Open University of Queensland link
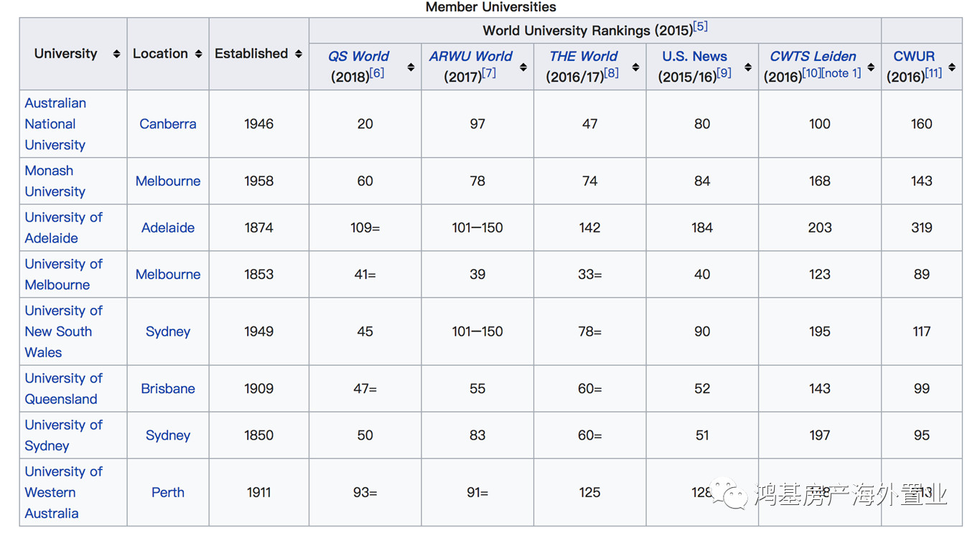Screen dimensions: 980x538 pyautogui.click(x=63, y=389)
